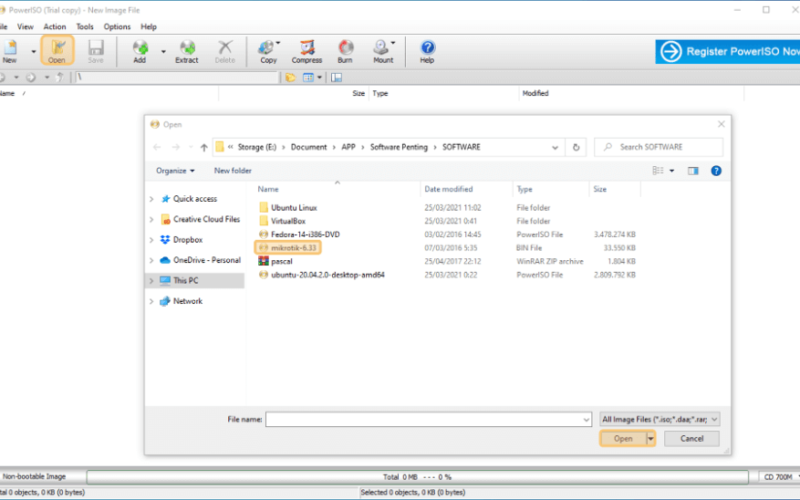Click the New image toolbar icon
Screen dimensions: 800x500
coord(10,52)
